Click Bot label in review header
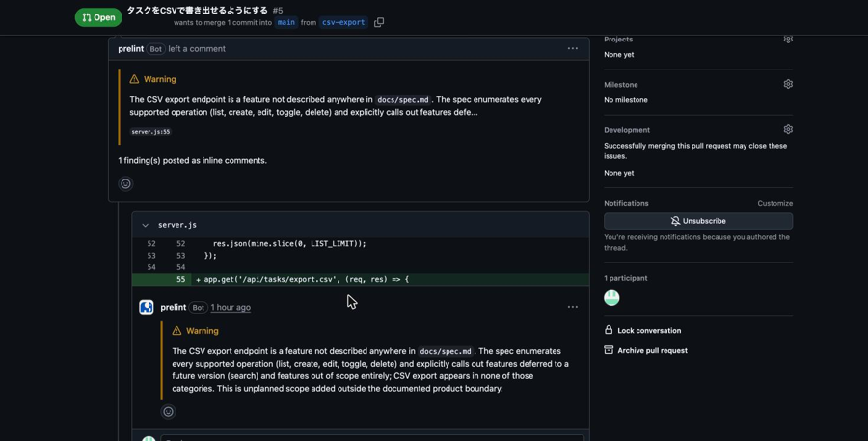The image size is (868, 441). click(155, 49)
